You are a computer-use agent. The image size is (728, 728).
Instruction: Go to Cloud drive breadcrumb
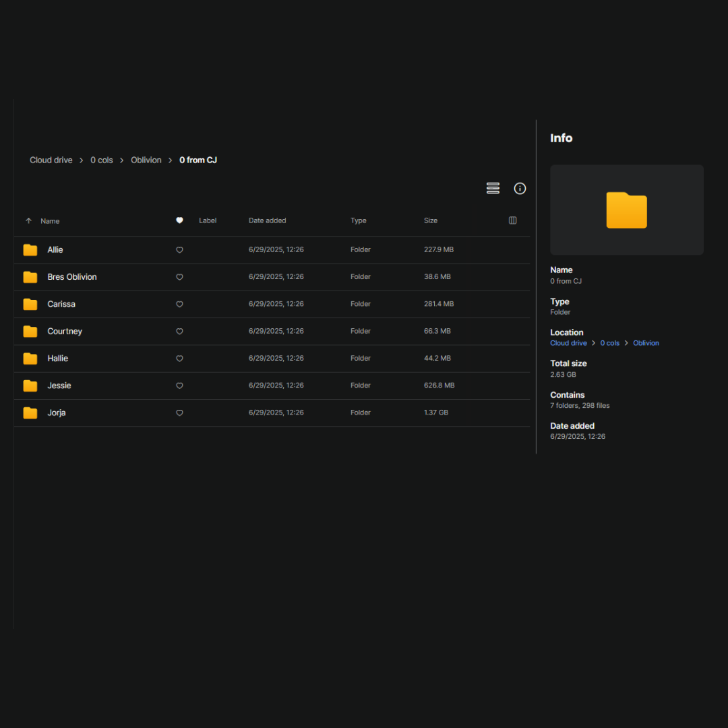(51, 160)
